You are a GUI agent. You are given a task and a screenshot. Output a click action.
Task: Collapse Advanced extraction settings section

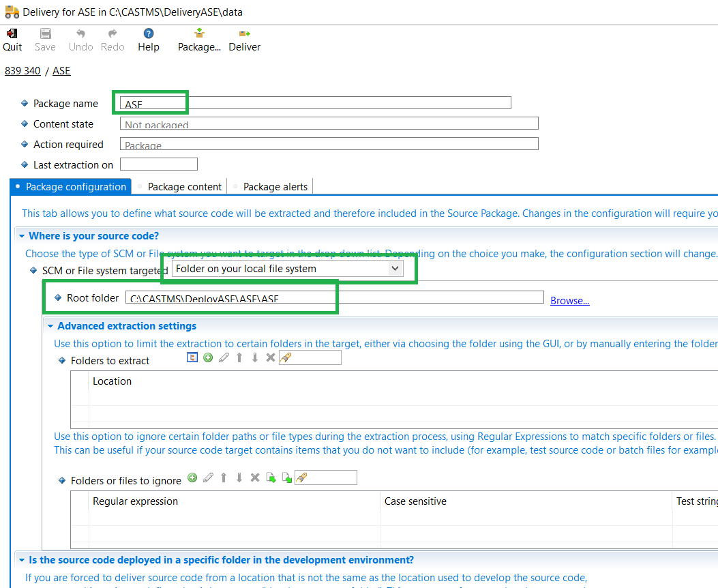[x=49, y=326]
